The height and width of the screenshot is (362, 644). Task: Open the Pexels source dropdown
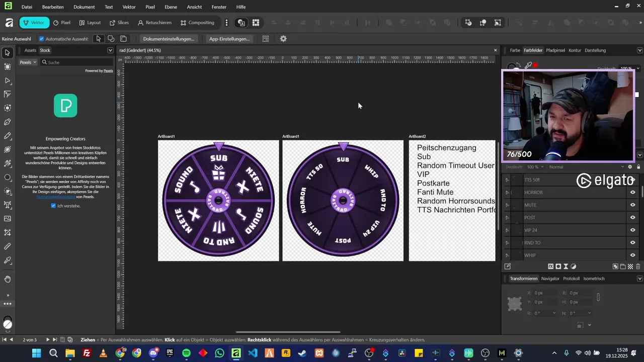pos(28,62)
